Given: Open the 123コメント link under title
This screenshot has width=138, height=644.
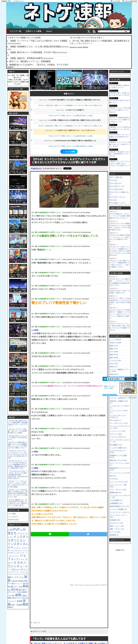Looking at the screenshot, I should [37, 169].
